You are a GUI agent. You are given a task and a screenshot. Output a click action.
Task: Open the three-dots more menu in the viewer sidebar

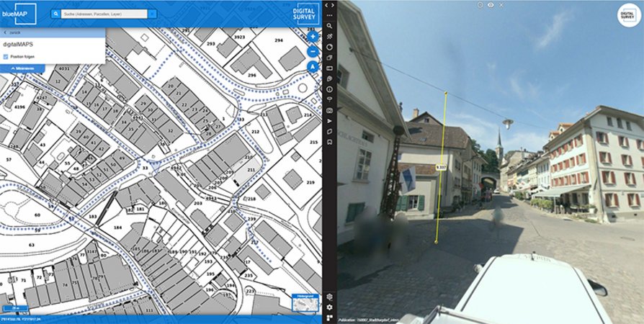[x=329, y=16]
